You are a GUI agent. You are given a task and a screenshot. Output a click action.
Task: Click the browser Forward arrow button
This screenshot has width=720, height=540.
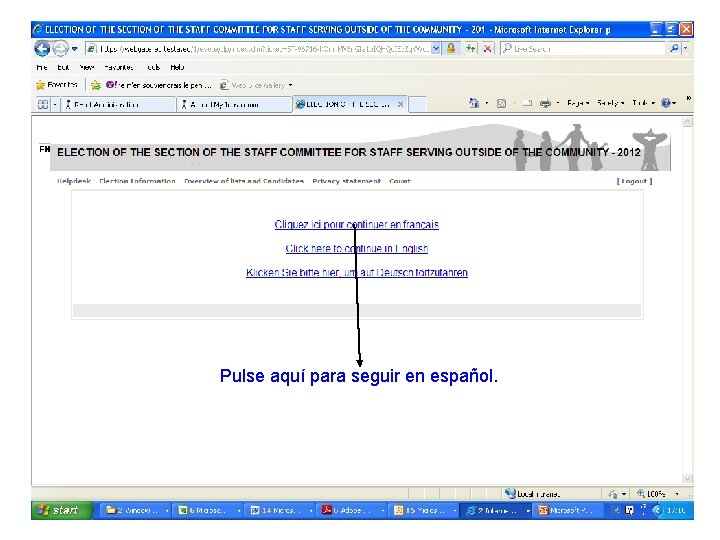[x=60, y=48]
